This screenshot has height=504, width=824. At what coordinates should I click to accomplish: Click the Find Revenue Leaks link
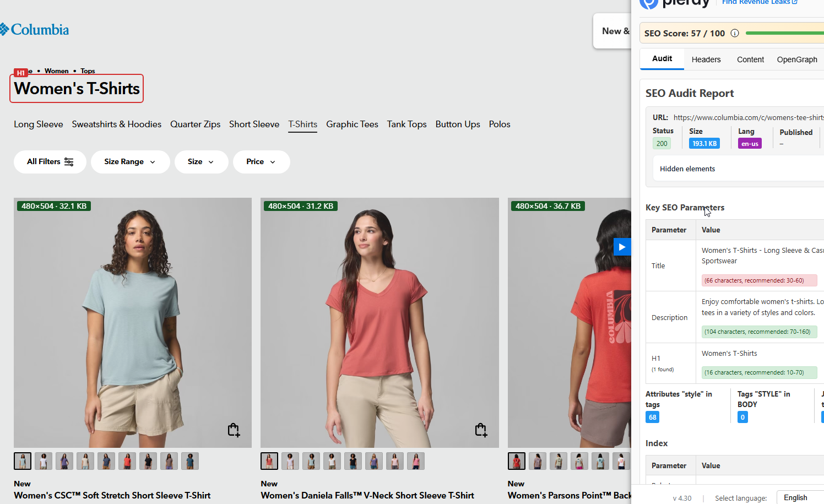pyautogui.click(x=760, y=3)
